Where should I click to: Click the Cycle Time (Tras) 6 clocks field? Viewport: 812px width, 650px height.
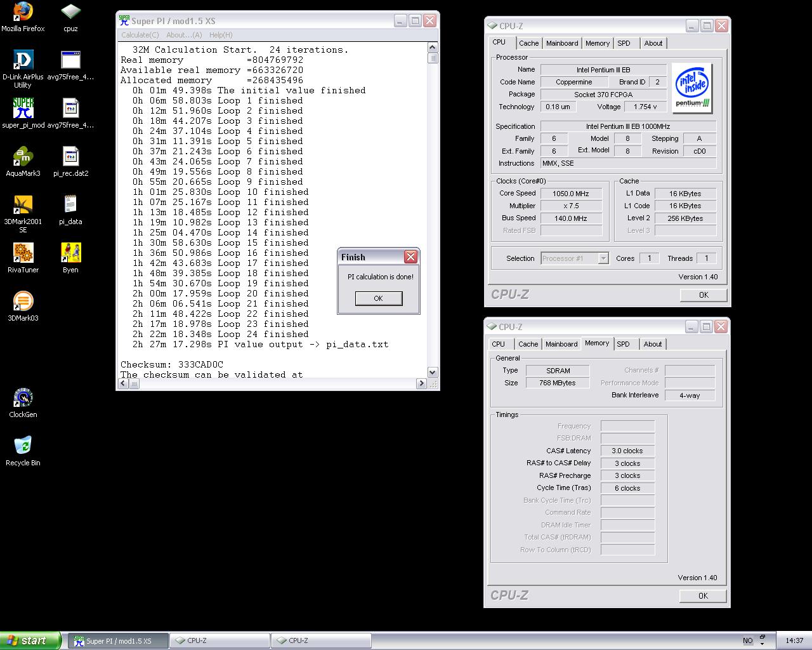[627, 488]
